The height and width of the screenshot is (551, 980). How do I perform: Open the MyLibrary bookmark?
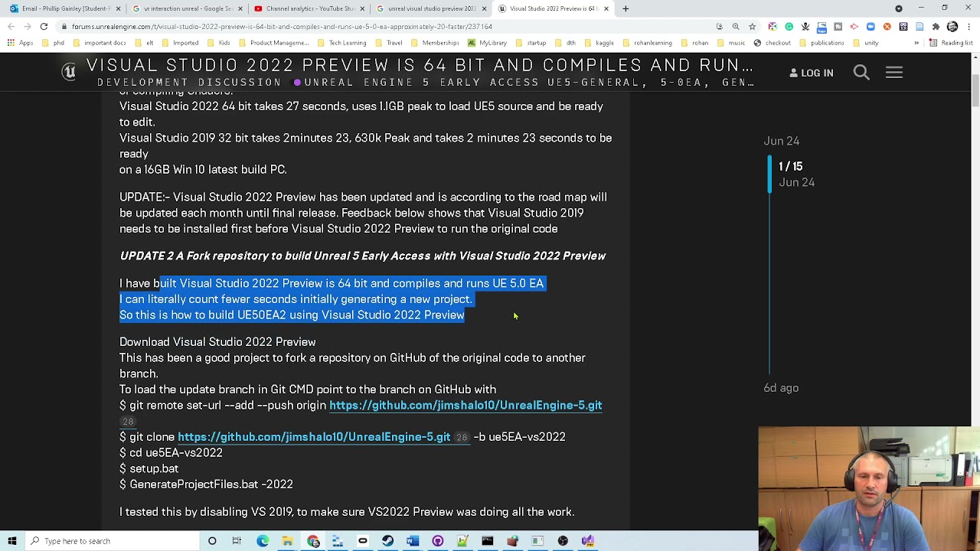click(487, 43)
